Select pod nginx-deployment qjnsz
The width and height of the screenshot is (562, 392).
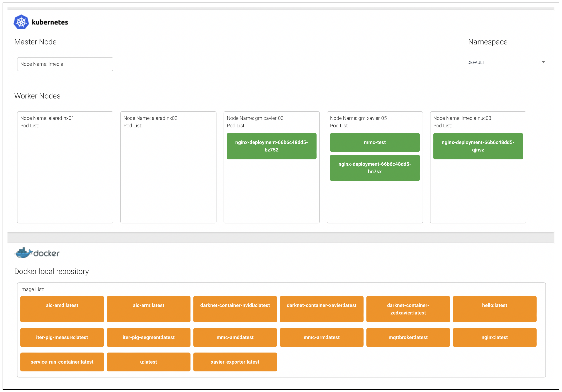[478, 146]
